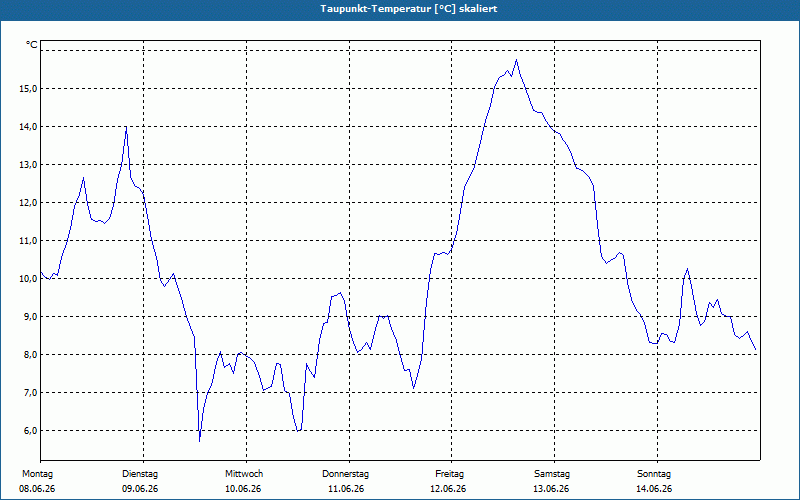
Task: Click the '°C' unit label on the axis
Action: pyautogui.click(x=32, y=45)
